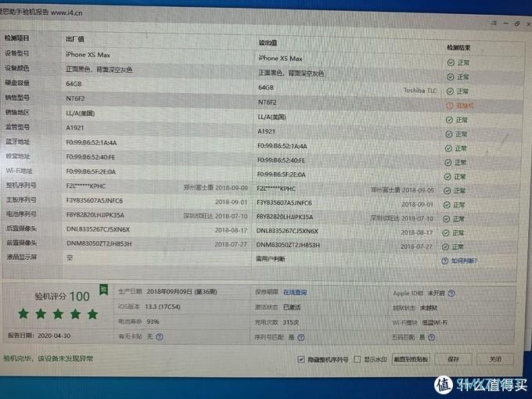Click the 检测结果 column header
Image resolution: width=532 pixels, height=399 pixels.
tap(458, 48)
